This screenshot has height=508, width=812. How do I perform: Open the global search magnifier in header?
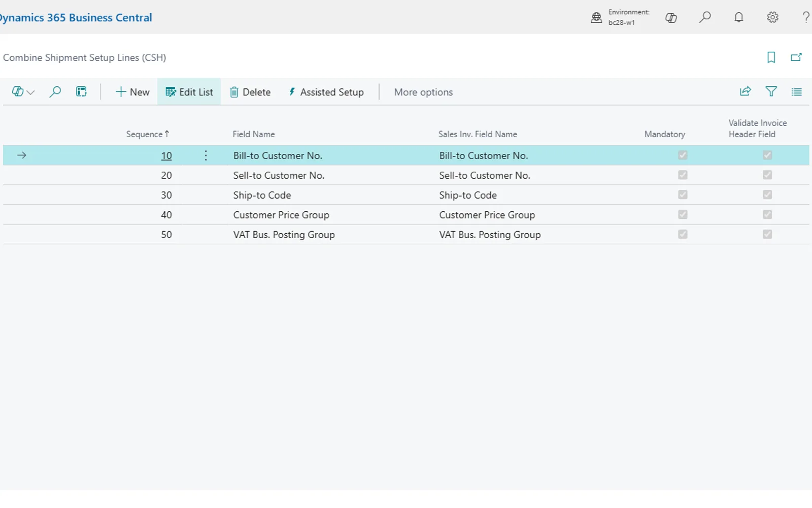point(705,17)
